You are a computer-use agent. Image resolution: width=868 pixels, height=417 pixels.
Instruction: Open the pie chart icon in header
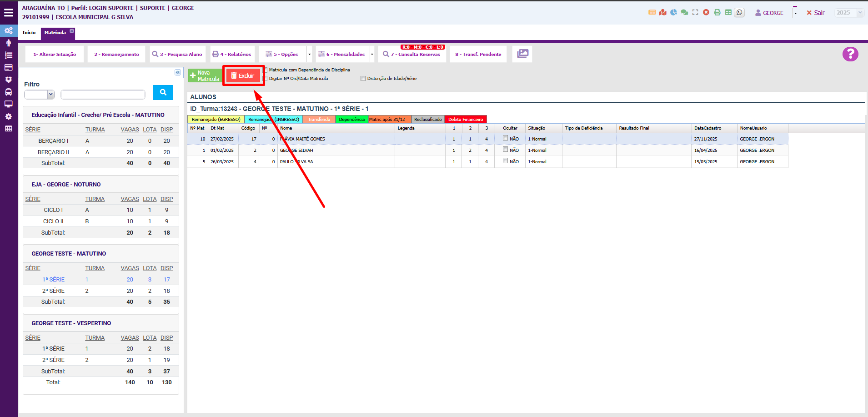(673, 13)
